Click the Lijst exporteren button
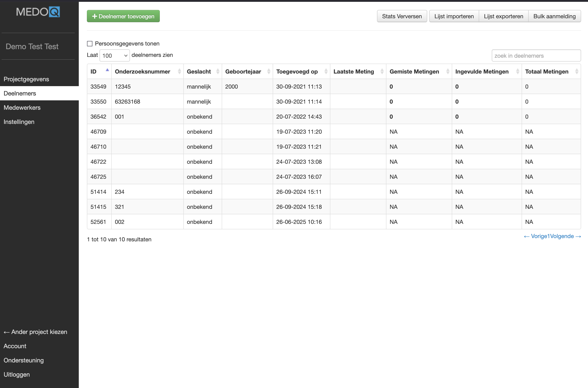 pyautogui.click(x=504, y=16)
